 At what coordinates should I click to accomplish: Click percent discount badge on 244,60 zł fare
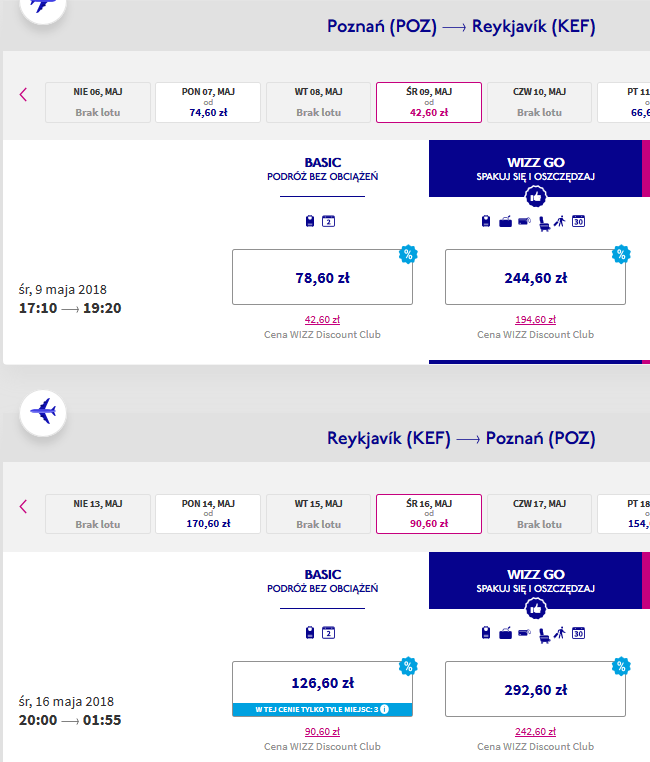point(621,254)
